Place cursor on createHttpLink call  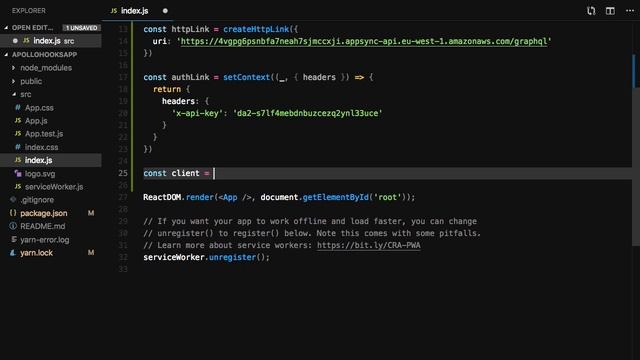[256, 29]
